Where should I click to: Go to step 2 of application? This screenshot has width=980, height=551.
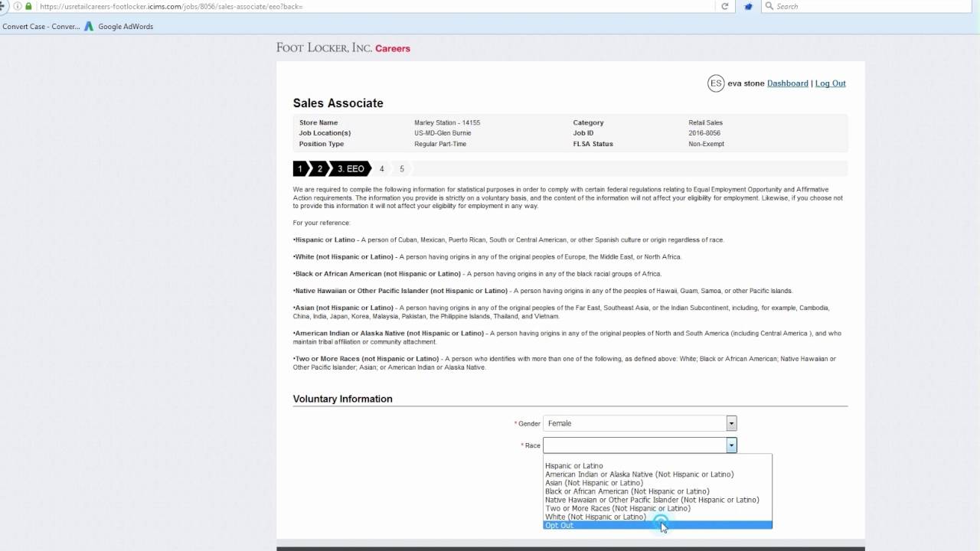click(320, 168)
